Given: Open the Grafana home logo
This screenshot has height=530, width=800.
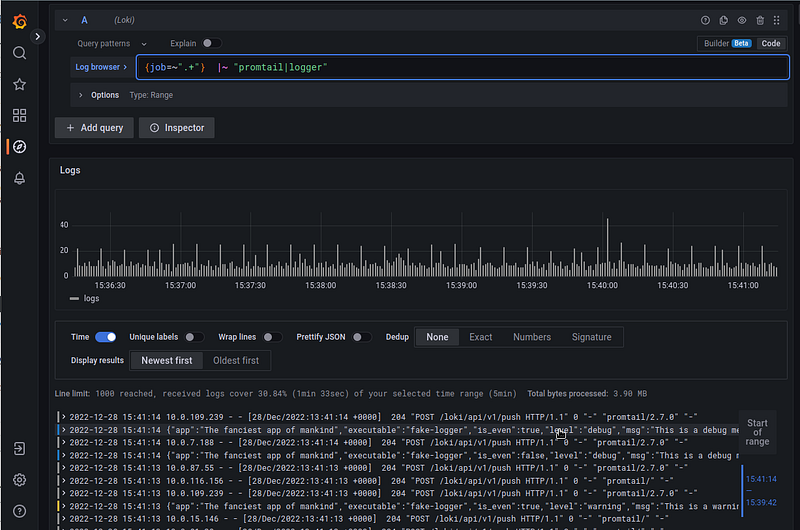Looking at the screenshot, I should click(x=19, y=21).
